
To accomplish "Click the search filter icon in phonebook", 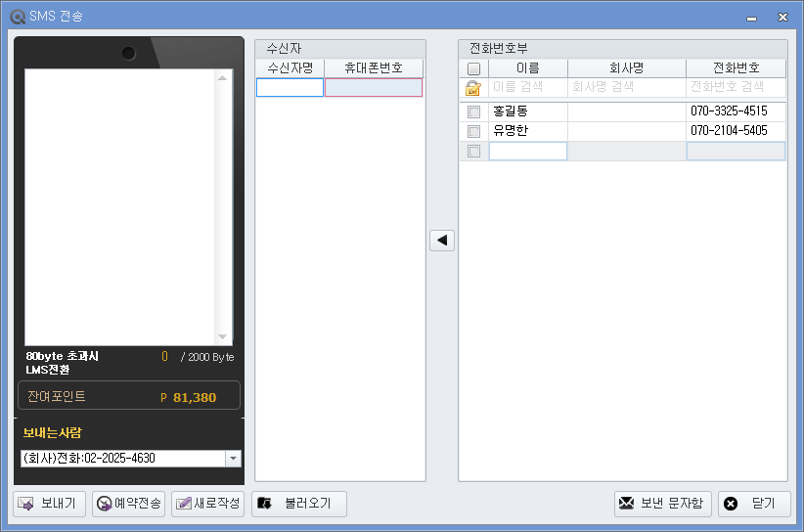I will (473, 88).
